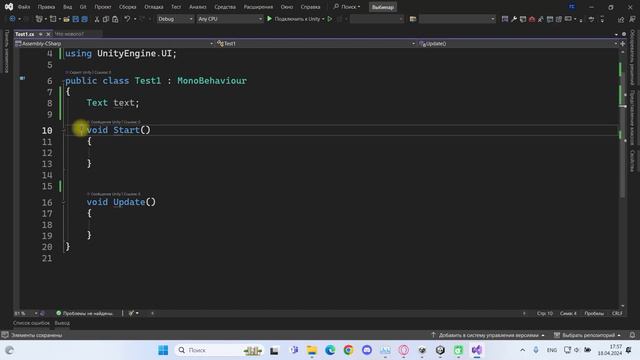Close the Test1.cs tab
This screenshot has width=640, height=360.
[48, 34]
